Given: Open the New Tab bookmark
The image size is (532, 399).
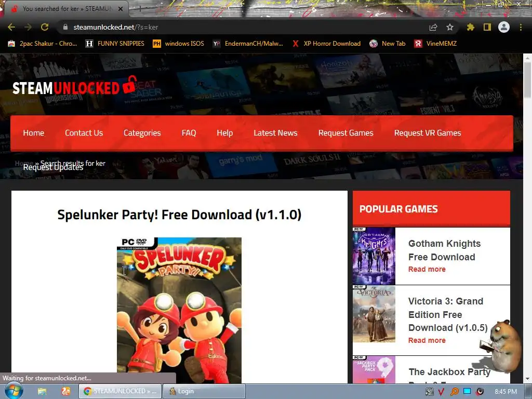Looking at the screenshot, I should pos(388,44).
